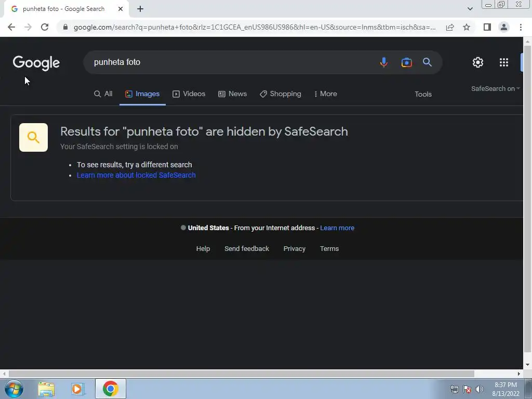Open the Chrome side panel
This screenshot has height=399, width=532.
pos(487,27)
